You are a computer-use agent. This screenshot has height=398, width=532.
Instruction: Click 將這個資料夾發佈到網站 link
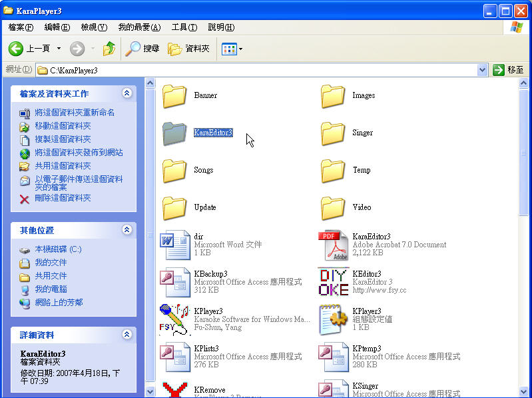point(79,153)
